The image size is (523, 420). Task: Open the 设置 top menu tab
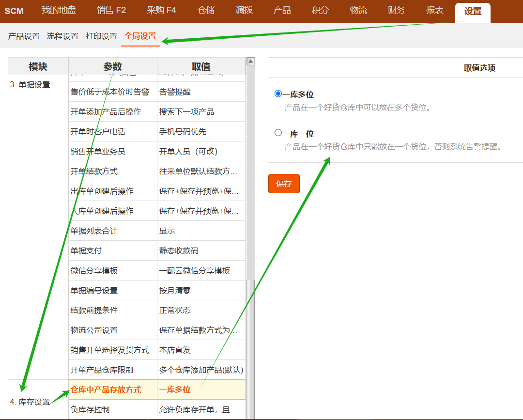473,12
